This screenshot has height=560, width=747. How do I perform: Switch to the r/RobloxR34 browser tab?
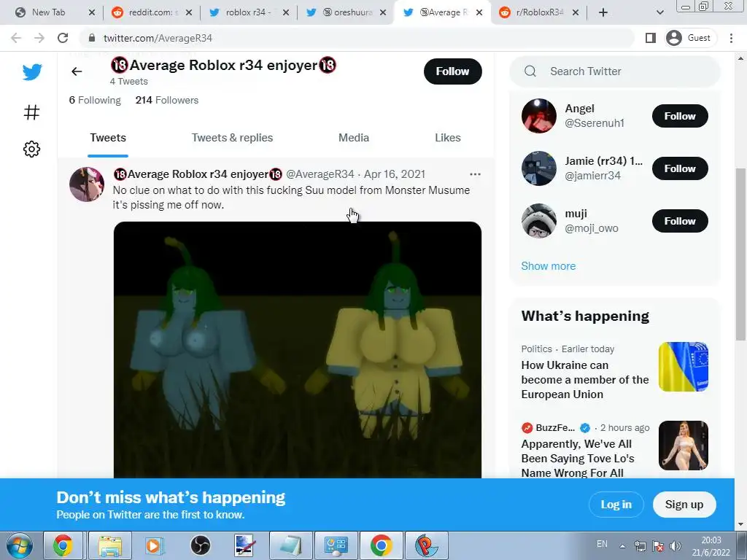(538, 12)
